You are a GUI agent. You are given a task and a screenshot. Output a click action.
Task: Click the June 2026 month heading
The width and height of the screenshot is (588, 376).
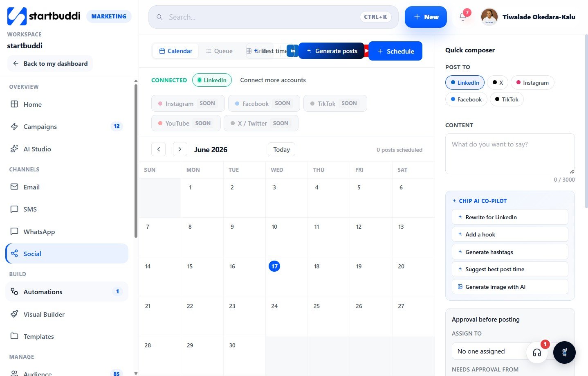click(211, 150)
